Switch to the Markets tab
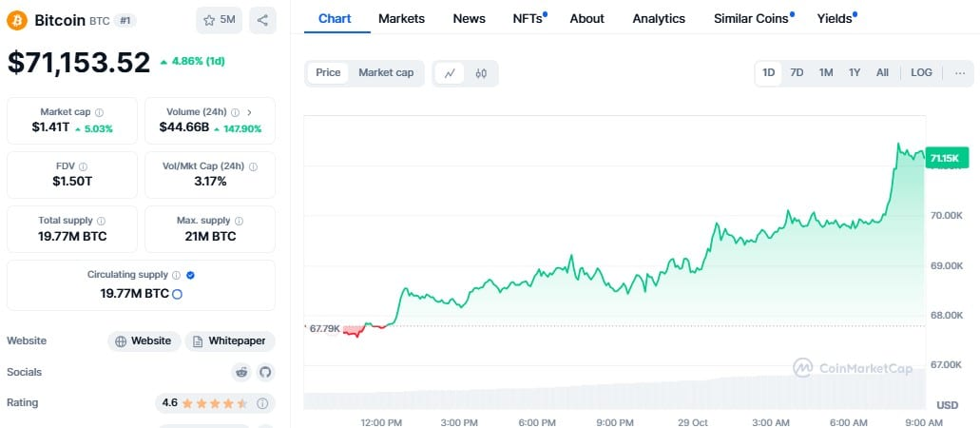This screenshot has width=980, height=428. (401, 19)
